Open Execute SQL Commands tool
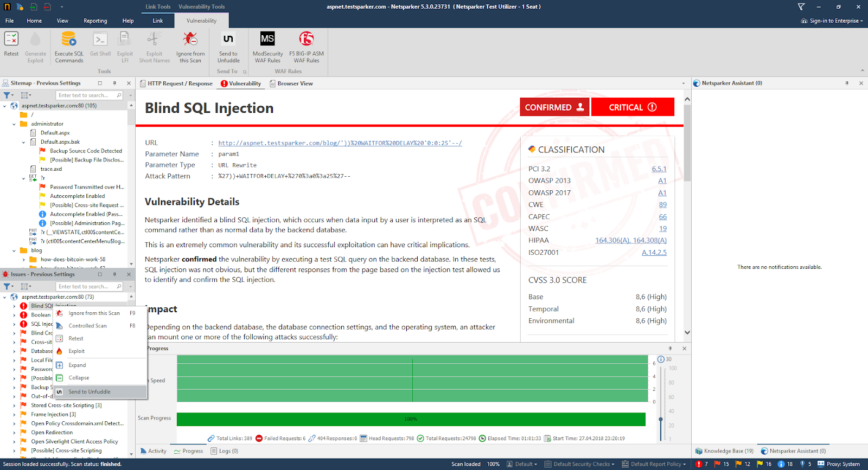Screen dimensions: 868x470 [69, 40]
